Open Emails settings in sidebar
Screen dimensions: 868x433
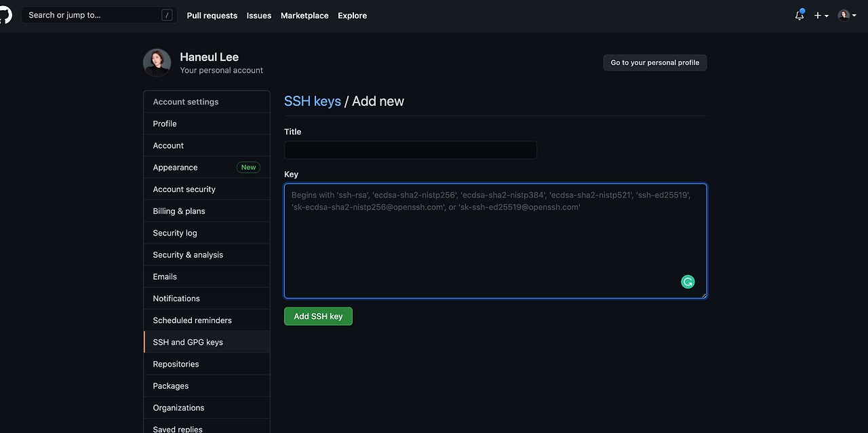207,276
